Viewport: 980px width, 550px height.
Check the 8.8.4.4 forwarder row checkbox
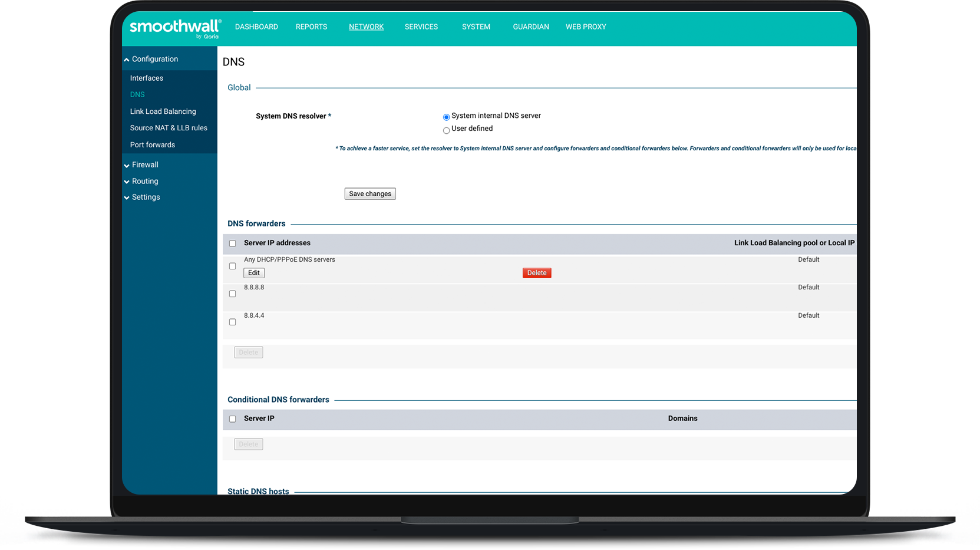(232, 322)
